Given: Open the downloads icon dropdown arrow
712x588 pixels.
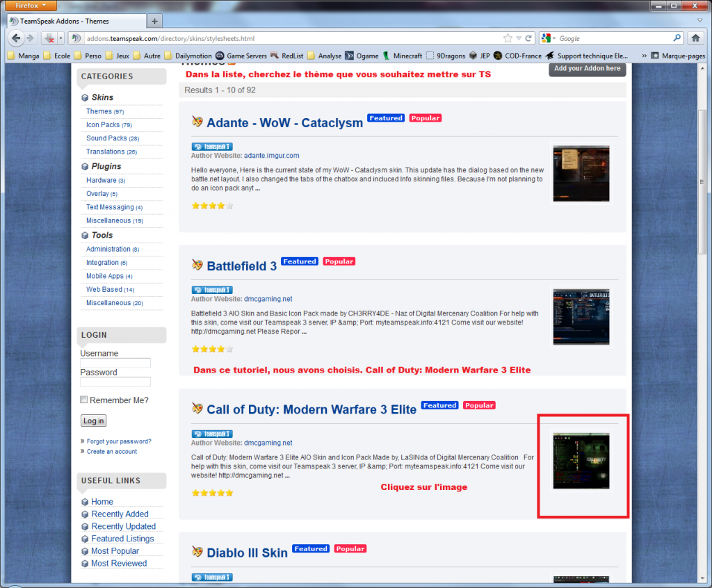Looking at the screenshot, I should pyautogui.click(x=61, y=38).
